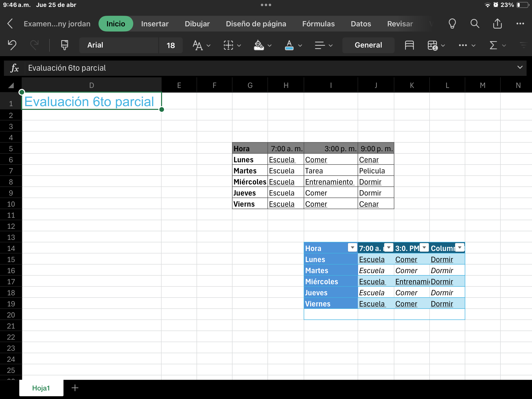Open the 3:0. PM column filter arrow

coord(424,248)
